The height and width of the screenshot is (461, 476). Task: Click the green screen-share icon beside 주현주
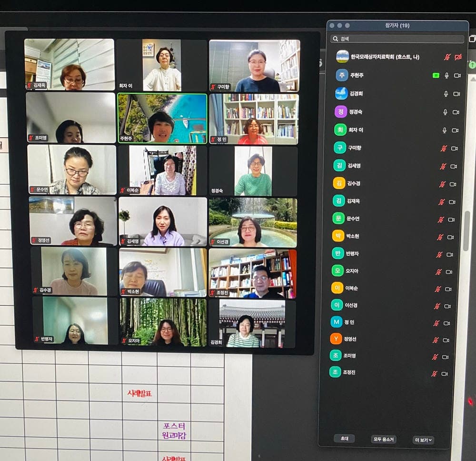coord(436,75)
